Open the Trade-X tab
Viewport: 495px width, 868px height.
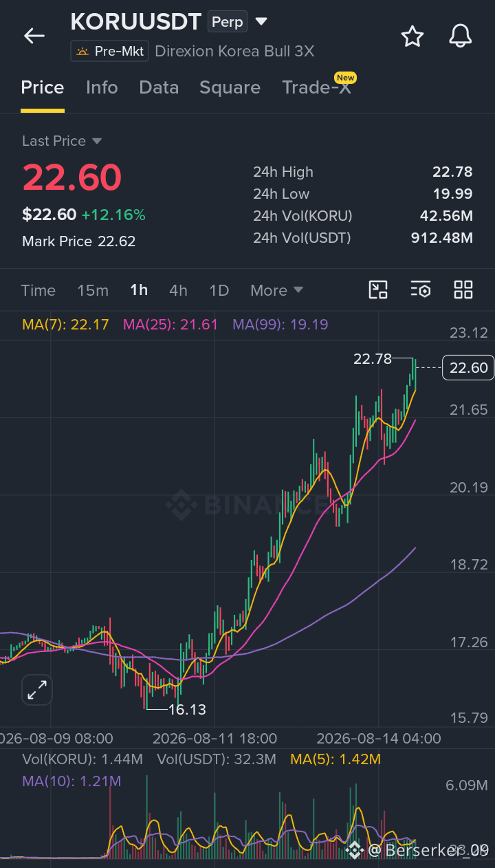316,87
